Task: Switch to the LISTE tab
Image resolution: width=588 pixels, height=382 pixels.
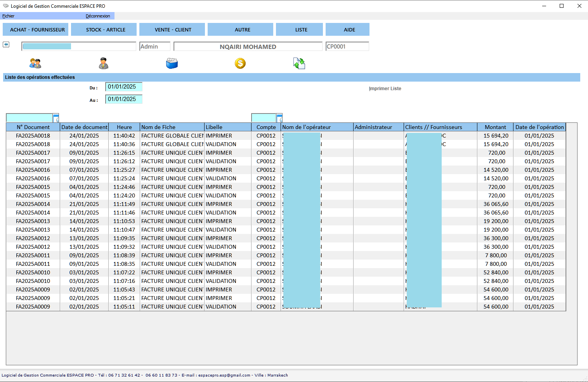Action: click(x=300, y=30)
